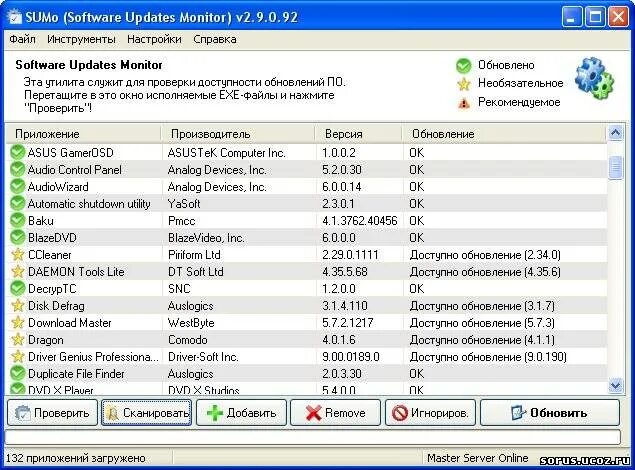Click version cell 4.1.3762.40456
635x470 pixels.
click(360, 221)
